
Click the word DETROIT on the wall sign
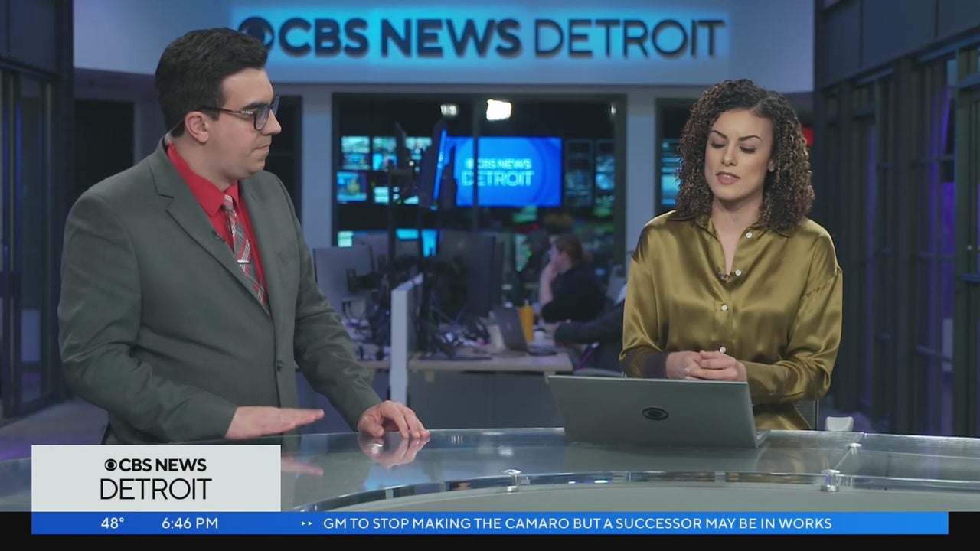point(629,37)
